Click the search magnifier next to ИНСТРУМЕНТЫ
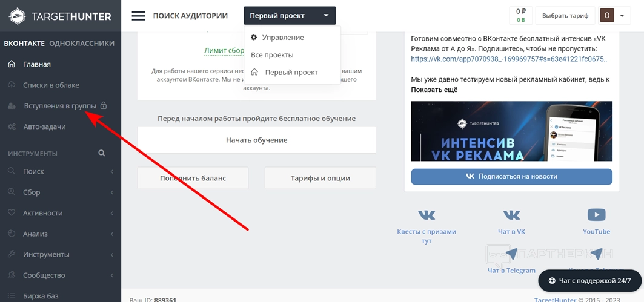The width and height of the screenshot is (644, 302). (x=101, y=153)
